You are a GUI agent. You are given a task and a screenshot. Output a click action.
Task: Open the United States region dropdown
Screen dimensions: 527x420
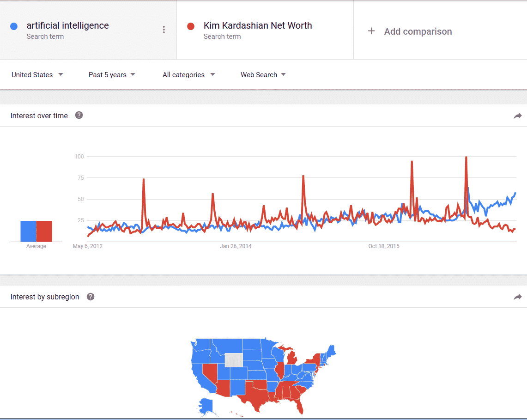coord(37,75)
